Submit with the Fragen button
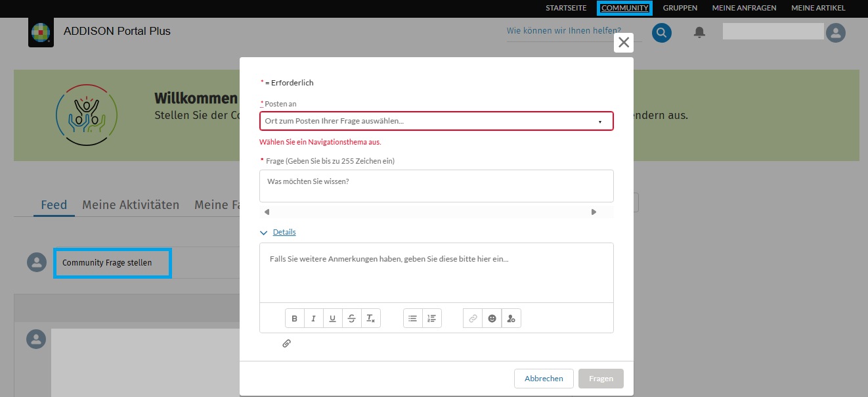Screen dimensions: 868x397 click(601, 379)
